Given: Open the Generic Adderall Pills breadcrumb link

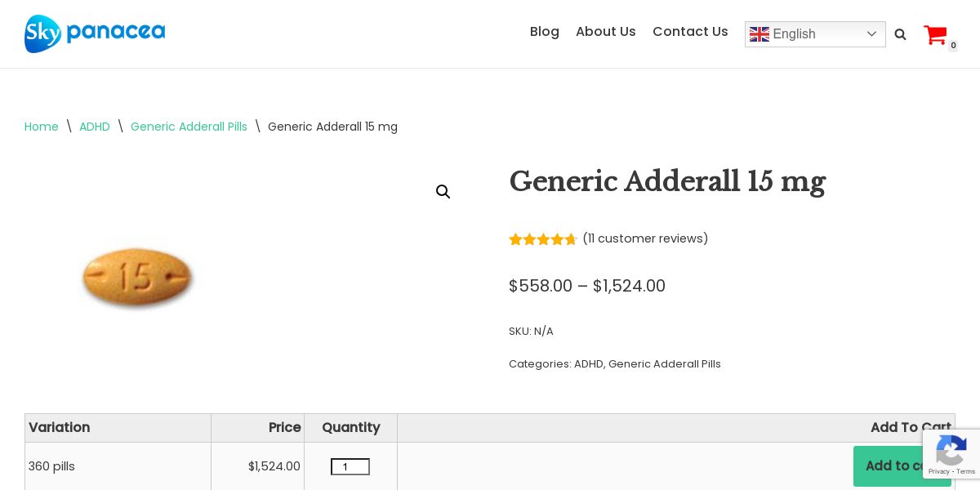Looking at the screenshot, I should click(x=189, y=127).
